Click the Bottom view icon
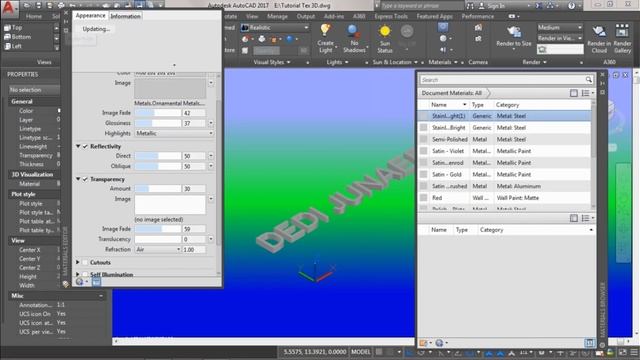The height and width of the screenshot is (360, 640). click(7, 37)
